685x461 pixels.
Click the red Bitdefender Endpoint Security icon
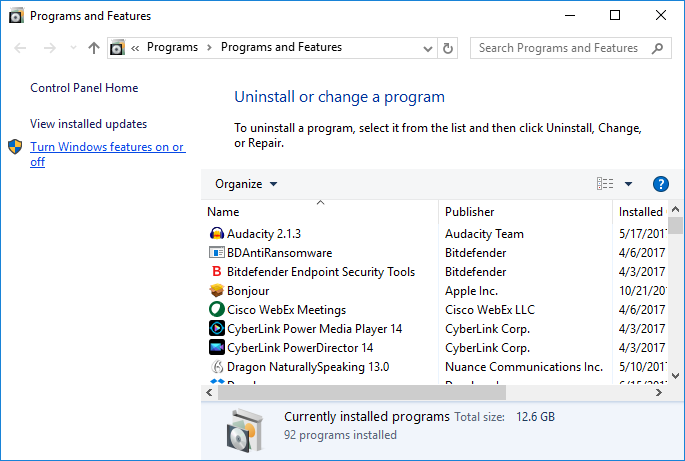tap(217, 271)
